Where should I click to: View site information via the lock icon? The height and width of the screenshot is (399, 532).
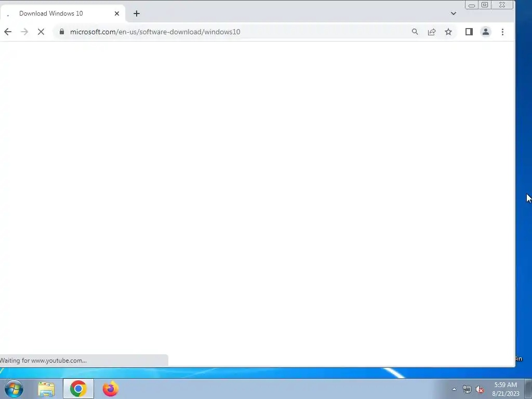click(x=62, y=32)
